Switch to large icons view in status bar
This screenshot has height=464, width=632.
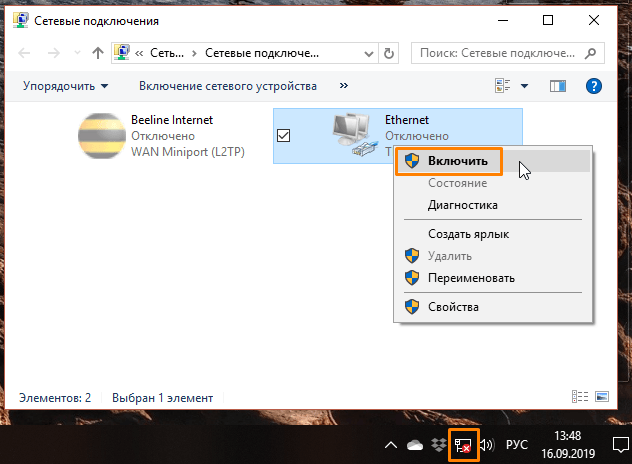(602, 397)
